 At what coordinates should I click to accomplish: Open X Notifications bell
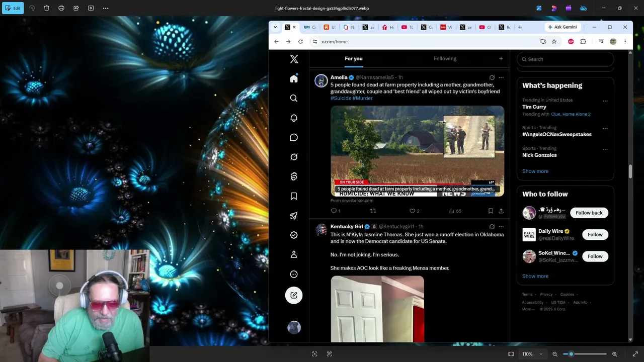point(294,118)
